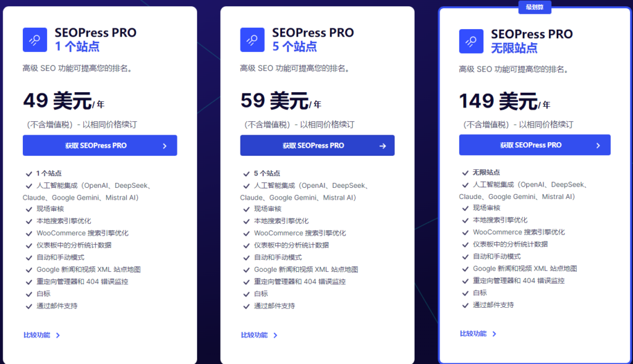Click check icon next to 本地搜索引擎优化 in 59 plan
Viewport: 633px width, 364px height.
tap(246, 221)
